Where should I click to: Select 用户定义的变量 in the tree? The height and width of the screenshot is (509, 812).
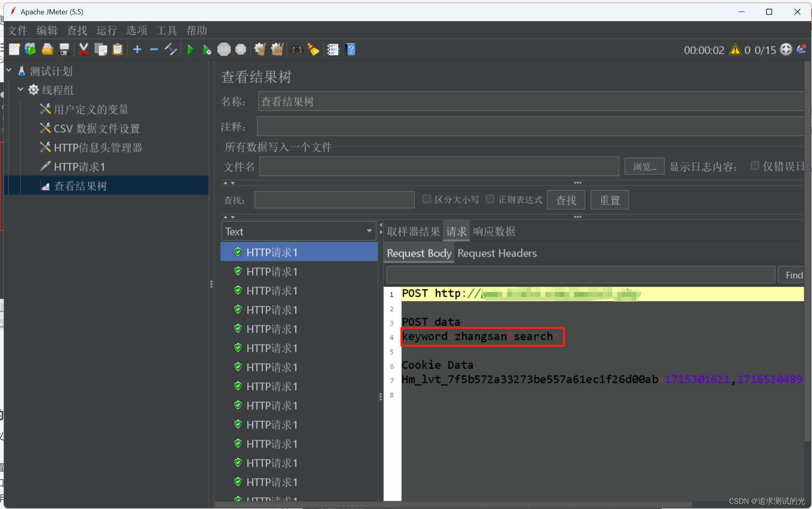[91, 109]
